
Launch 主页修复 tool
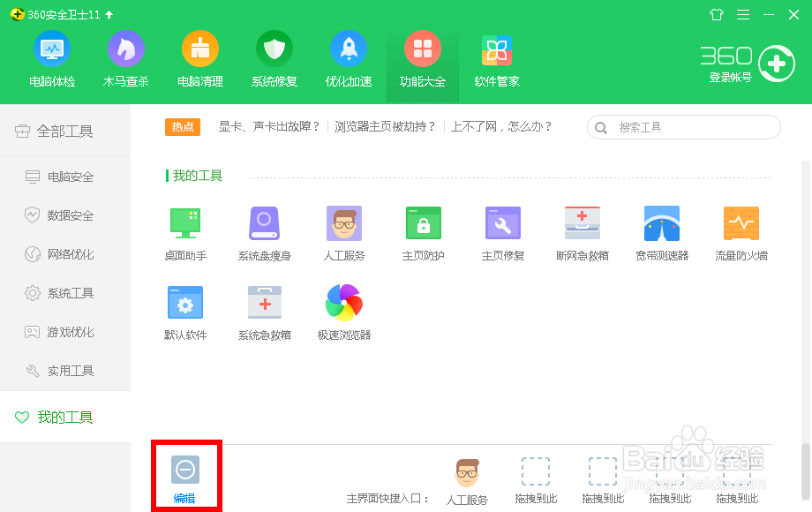pyautogui.click(x=503, y=233)
